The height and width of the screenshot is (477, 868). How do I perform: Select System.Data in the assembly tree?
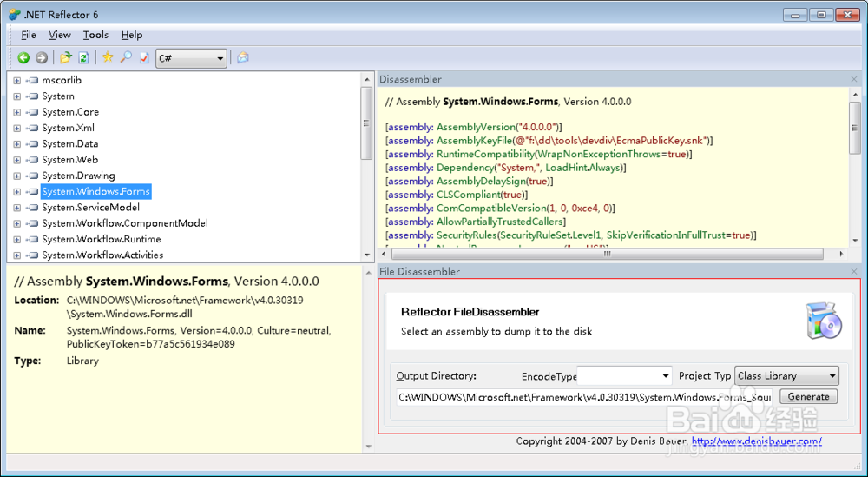click(x=69, y=144)
